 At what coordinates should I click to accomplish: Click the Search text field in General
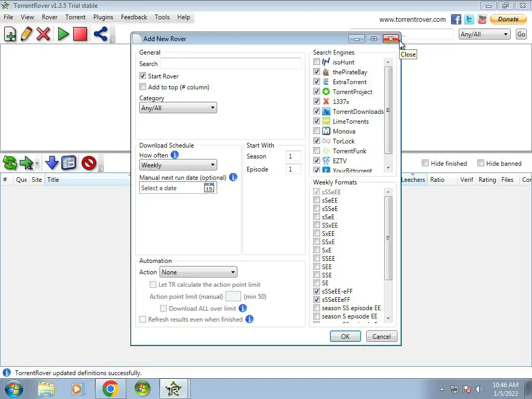230,63
